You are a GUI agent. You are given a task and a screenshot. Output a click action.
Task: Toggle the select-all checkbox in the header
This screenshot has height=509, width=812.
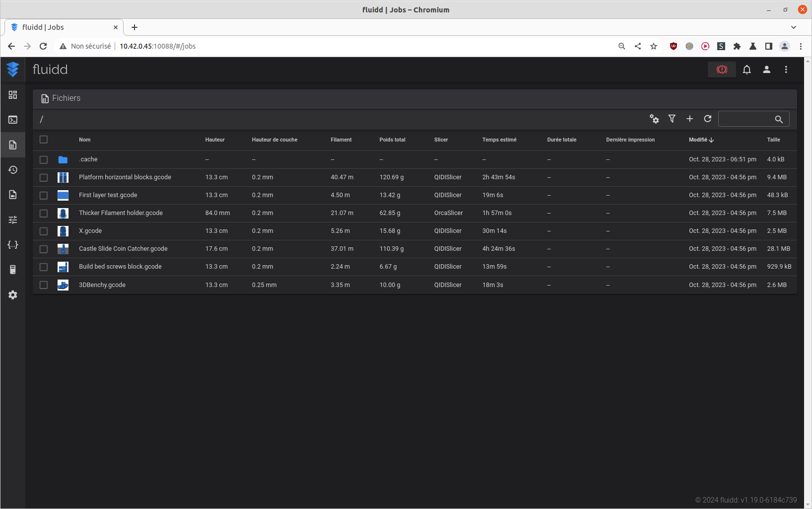pos(44,140)
